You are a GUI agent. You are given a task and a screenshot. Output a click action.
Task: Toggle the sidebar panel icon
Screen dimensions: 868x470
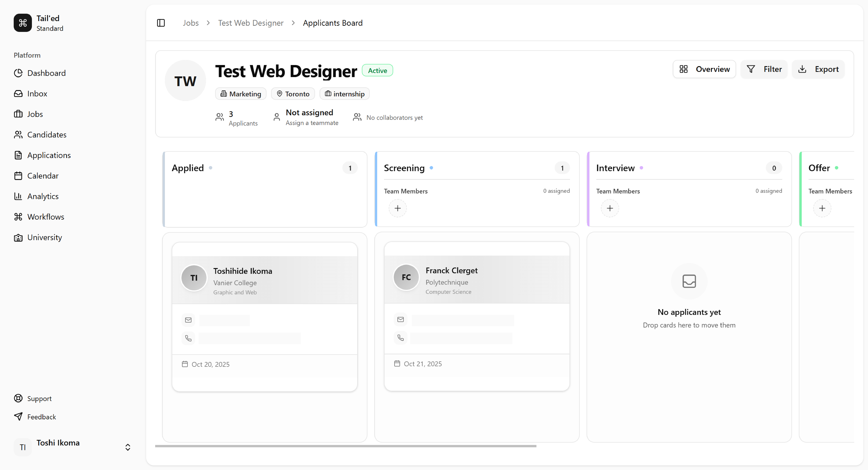click(161, 23)
